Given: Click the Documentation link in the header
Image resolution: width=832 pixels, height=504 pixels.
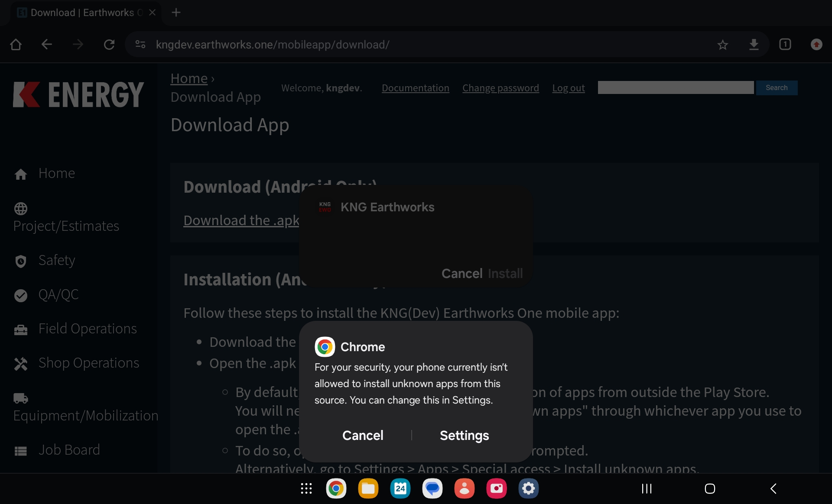Looking at the screenshot, I should [415, 88].
